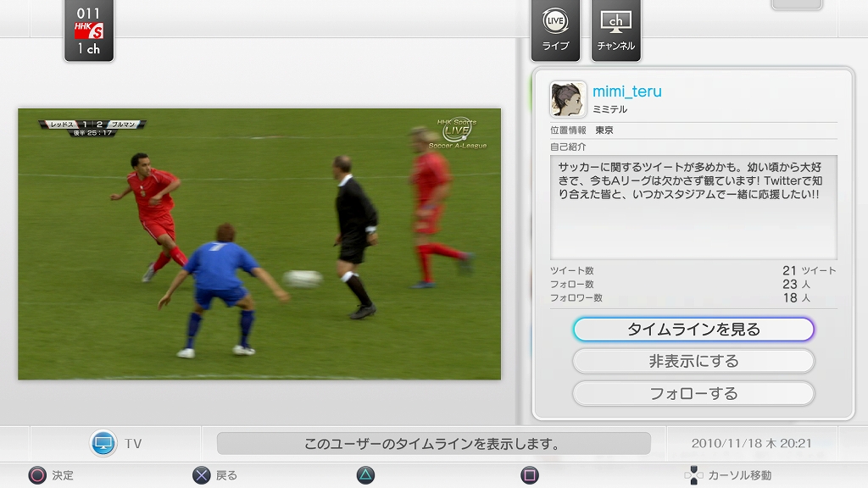This screenshot has width=868, height=488.
Task: Click the タイムラインを見る button
Action: pyautogui.click(x=693, y=330)
